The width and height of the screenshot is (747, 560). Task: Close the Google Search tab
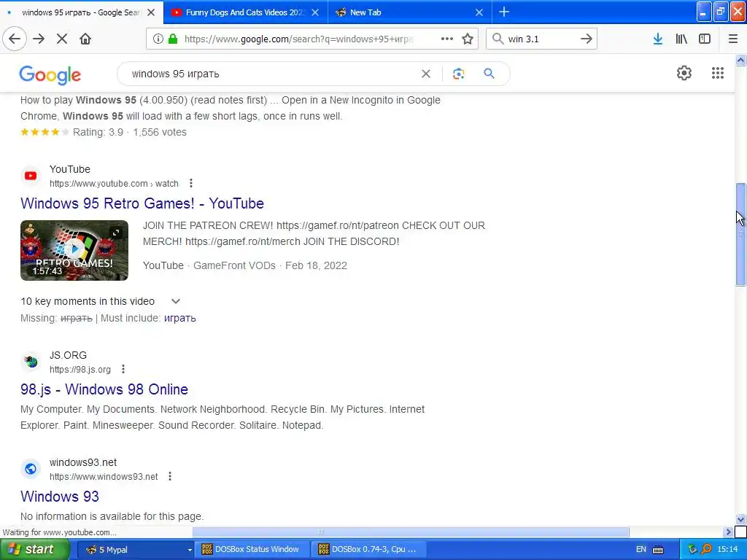151,12
